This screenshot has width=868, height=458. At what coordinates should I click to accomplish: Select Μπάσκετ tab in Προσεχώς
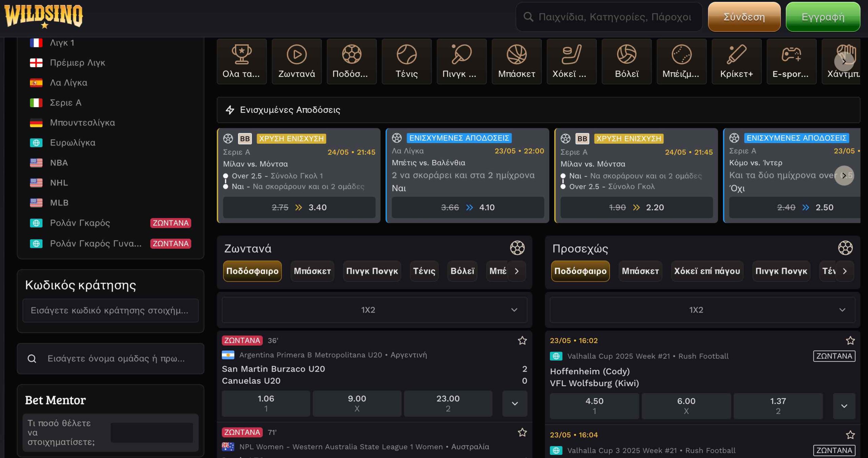tap(640, 271)
